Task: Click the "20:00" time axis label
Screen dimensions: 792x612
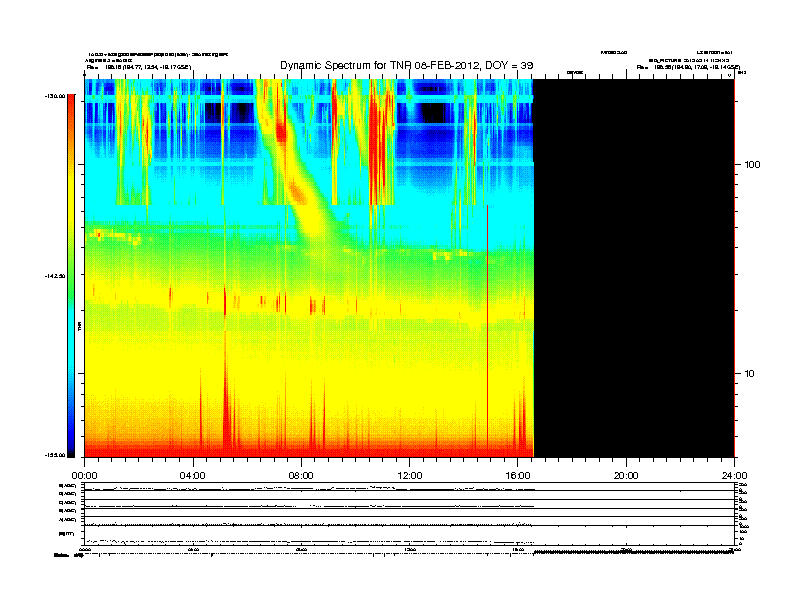Action: tap(626, 476)
